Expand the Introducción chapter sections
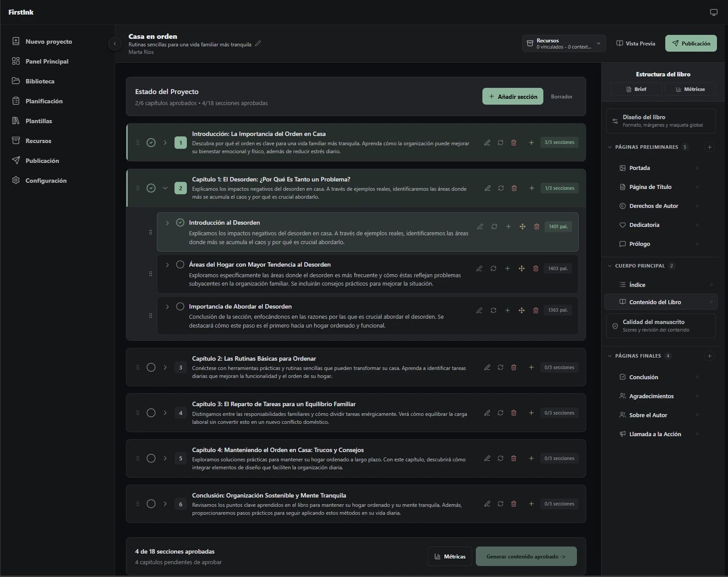The height and width of the screenshot is (577, 728). 165,143
